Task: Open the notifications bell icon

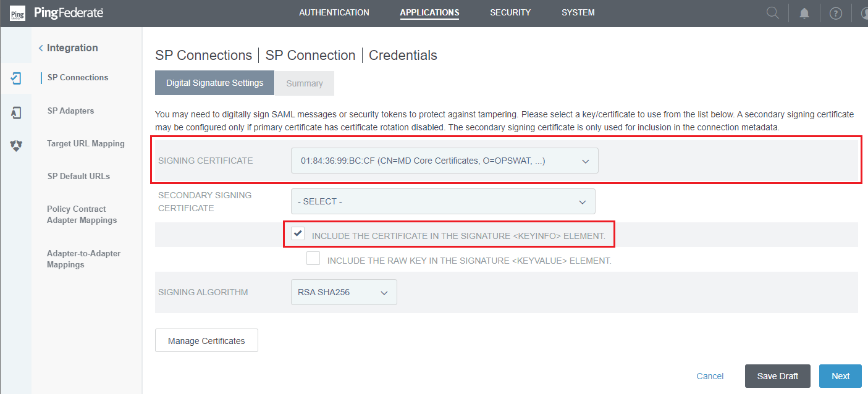Action: click(x=804, y=13)
